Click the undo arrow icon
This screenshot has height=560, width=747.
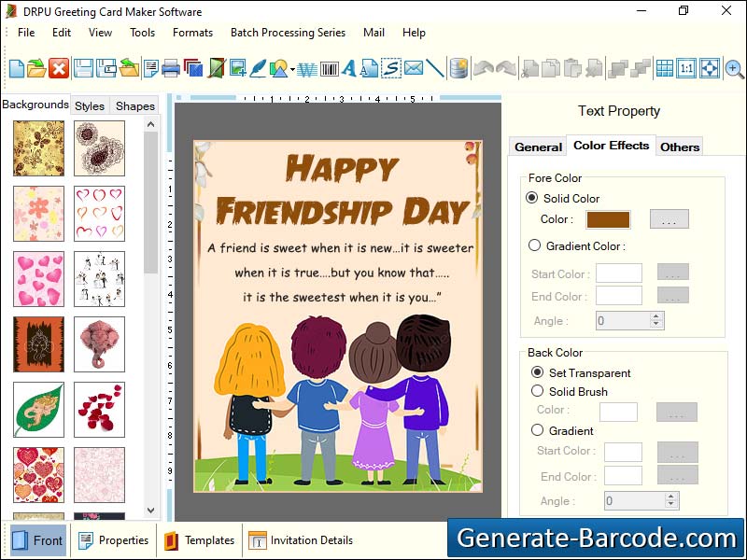click(485, 68)
